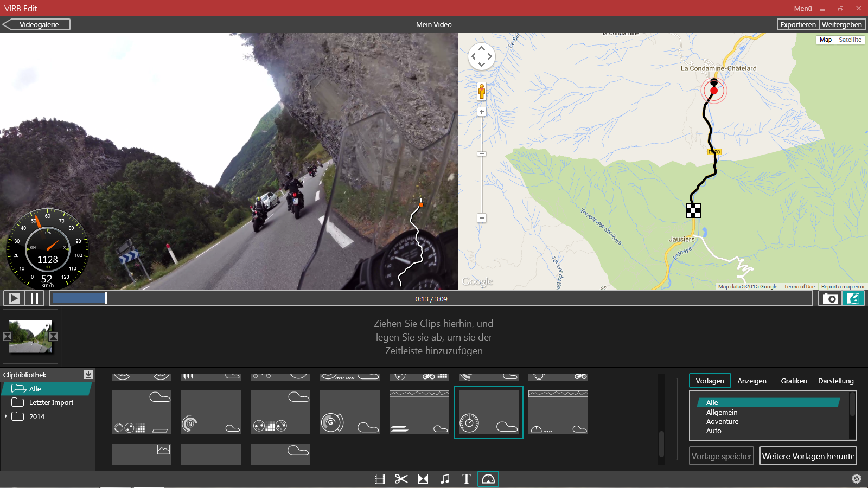Expand the 2014 folder in clip library
Viewport: 868px width, 488px height.
pyautogui.click(x=6, y=416)
